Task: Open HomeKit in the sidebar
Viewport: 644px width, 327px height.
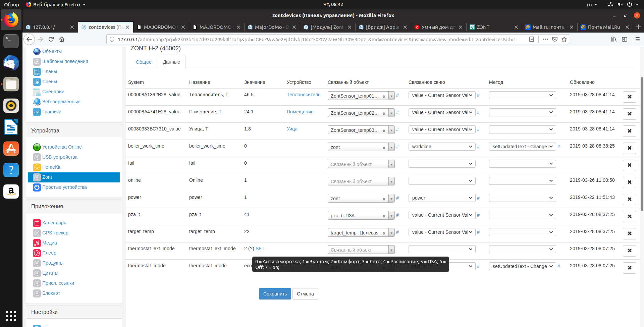Action: point(51,167)
